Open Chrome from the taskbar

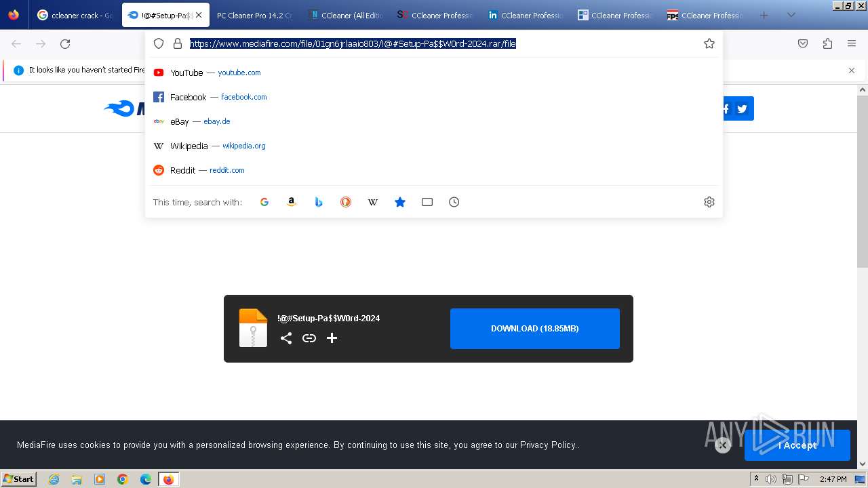pos(123,479)
